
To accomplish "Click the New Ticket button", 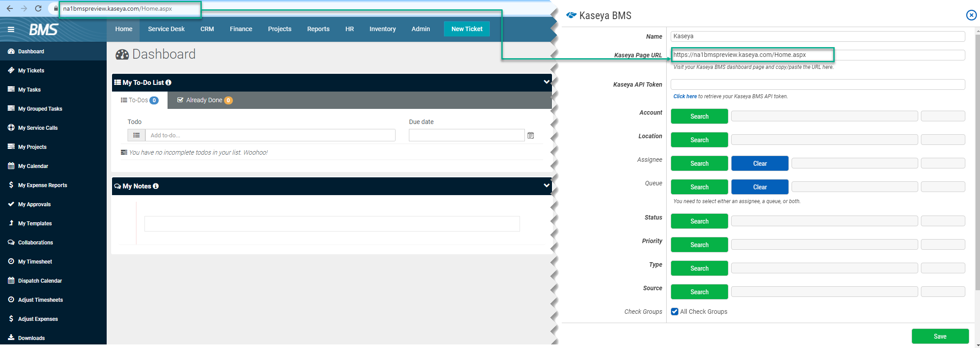I will click(467, 29).
